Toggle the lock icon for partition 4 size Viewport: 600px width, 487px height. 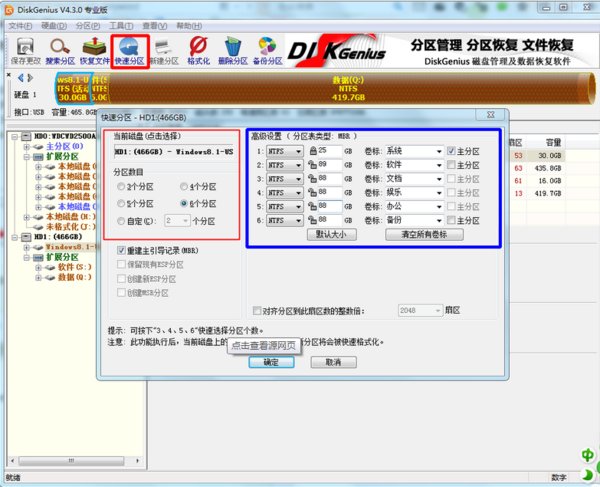(313, 192)
